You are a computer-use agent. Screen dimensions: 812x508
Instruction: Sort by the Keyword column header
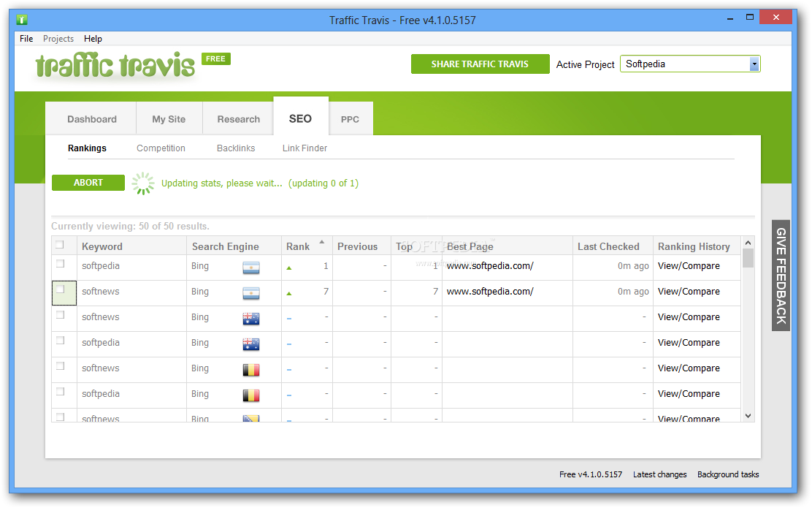point(131,246)
